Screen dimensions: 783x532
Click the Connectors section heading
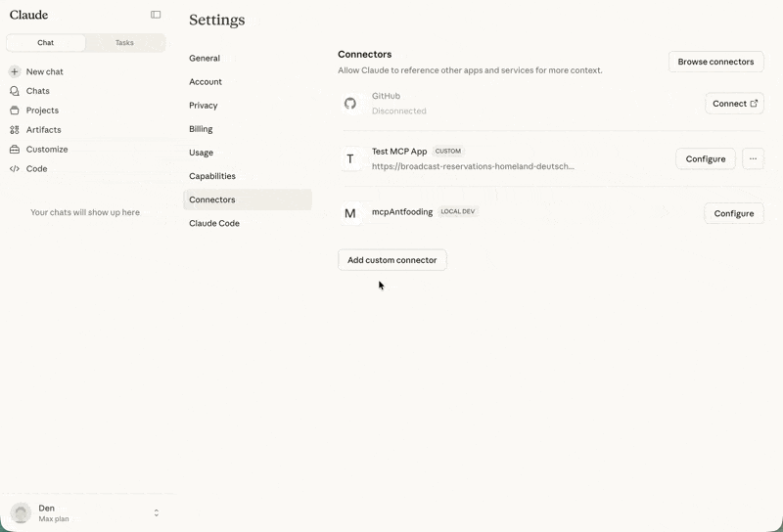point(364,54)
